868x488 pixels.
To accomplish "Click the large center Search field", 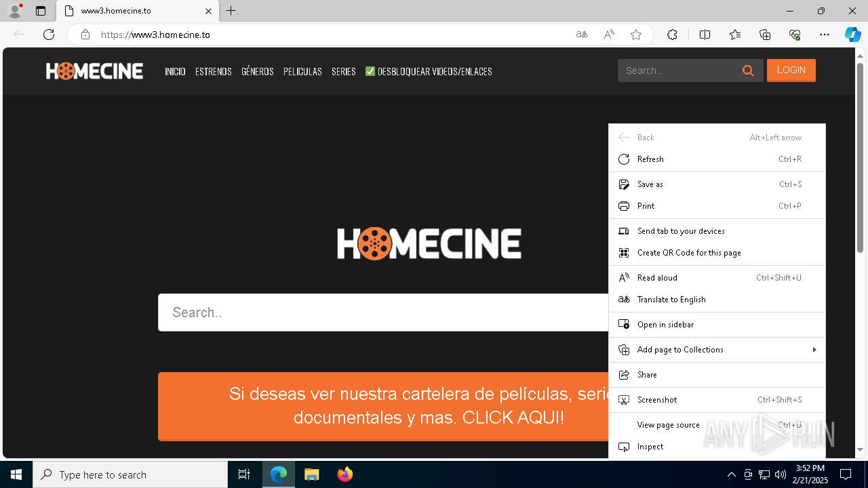I will pyautogui.click(x=383, y=312).
